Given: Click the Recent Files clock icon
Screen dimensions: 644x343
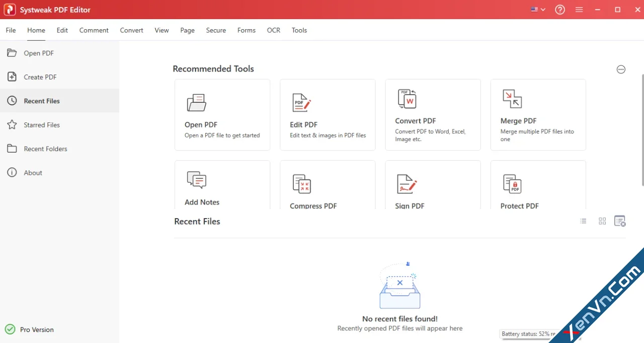Looking at the screenshot, I should pos(12,101).
